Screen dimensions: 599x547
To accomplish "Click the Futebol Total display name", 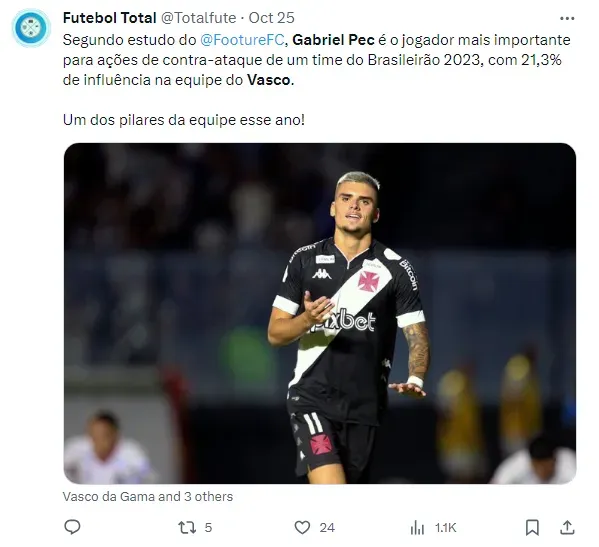I will click(x=110, y=18).
